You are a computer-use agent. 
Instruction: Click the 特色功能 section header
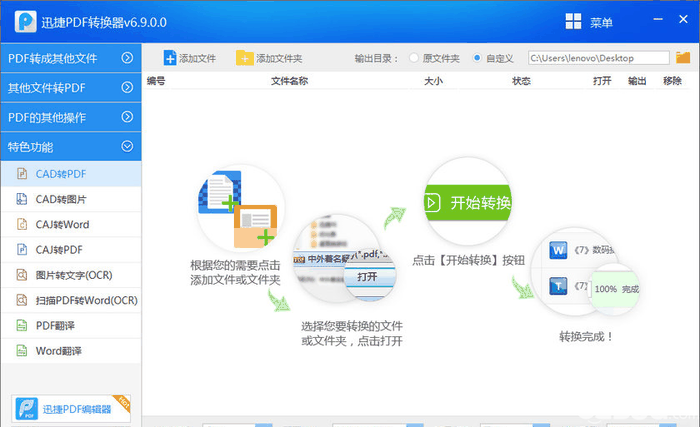[71, 147]
